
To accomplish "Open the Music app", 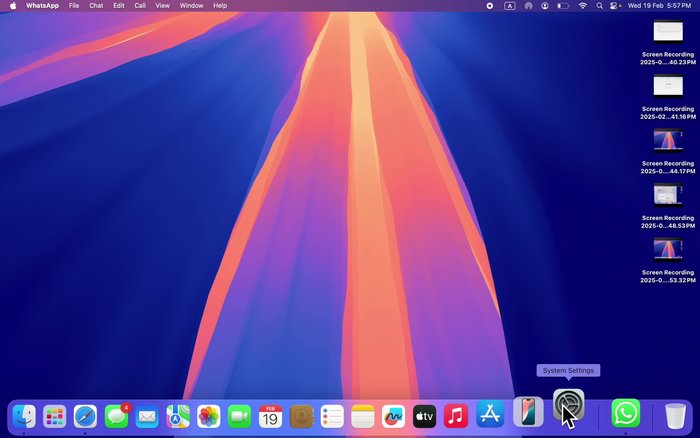I will coord(456,415).
